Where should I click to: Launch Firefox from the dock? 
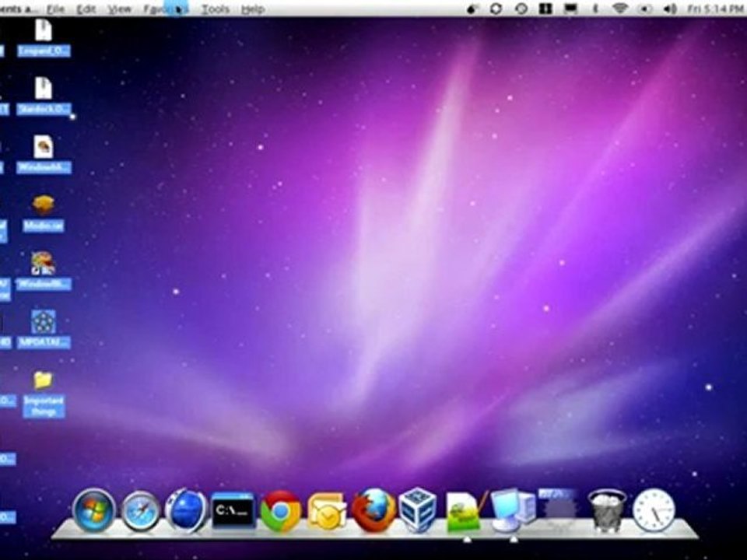click(374, 510)
